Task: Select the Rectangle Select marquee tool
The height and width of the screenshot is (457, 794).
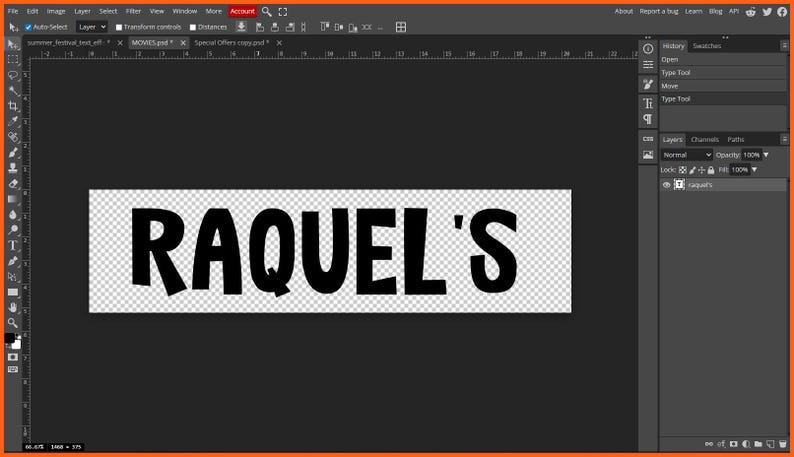Action: click(x=13, y=60)
